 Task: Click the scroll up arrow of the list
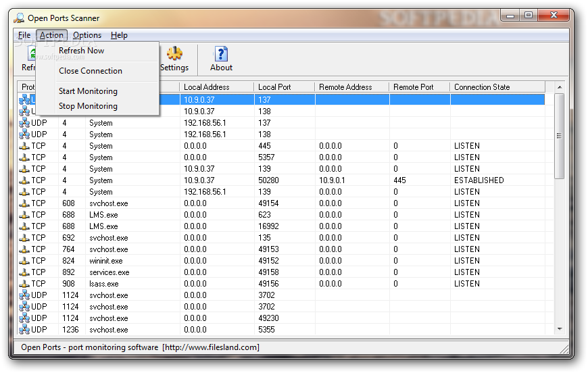tap(560, 87)
